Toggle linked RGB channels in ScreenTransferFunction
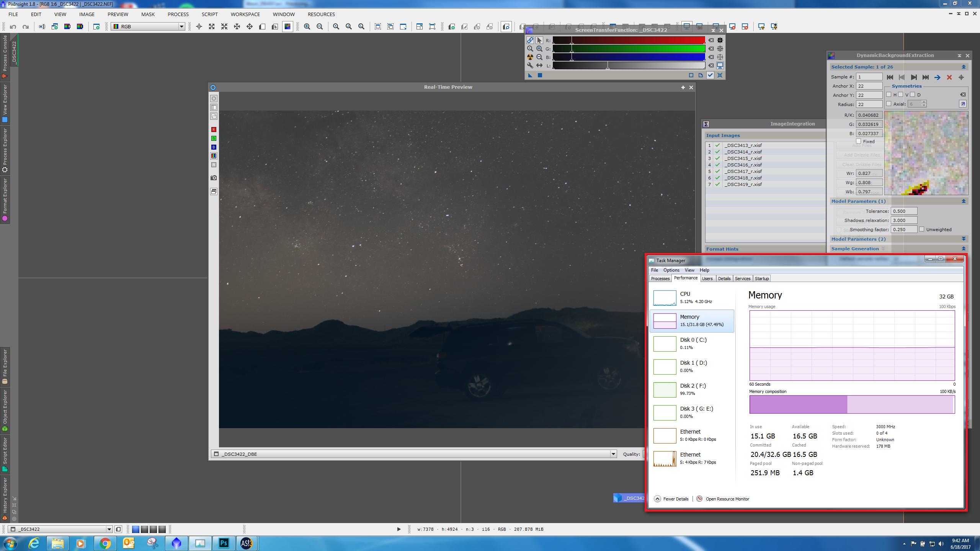Viewport: 980px width, 551px height. (530, 40)
